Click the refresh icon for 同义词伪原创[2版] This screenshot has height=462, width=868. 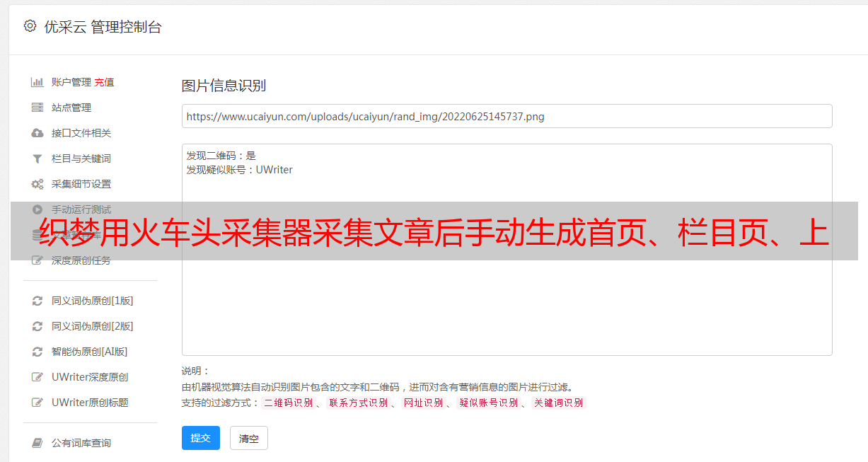pos(37,326)
